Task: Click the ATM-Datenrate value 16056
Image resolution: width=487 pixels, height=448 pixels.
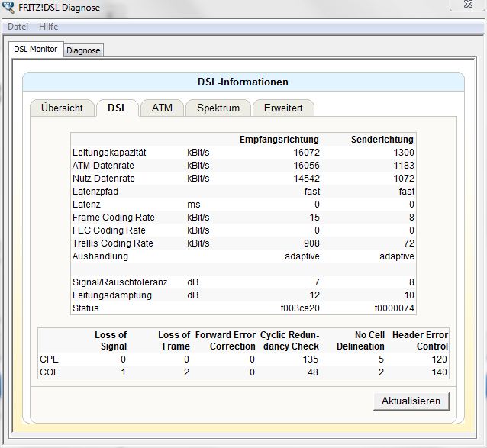Action: 307,166
